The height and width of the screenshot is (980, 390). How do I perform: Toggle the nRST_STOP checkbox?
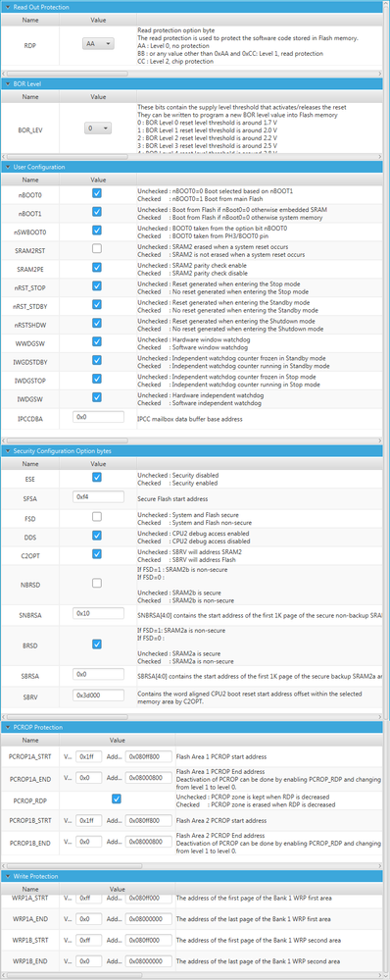pyautogui.click(x=97, y=285)
